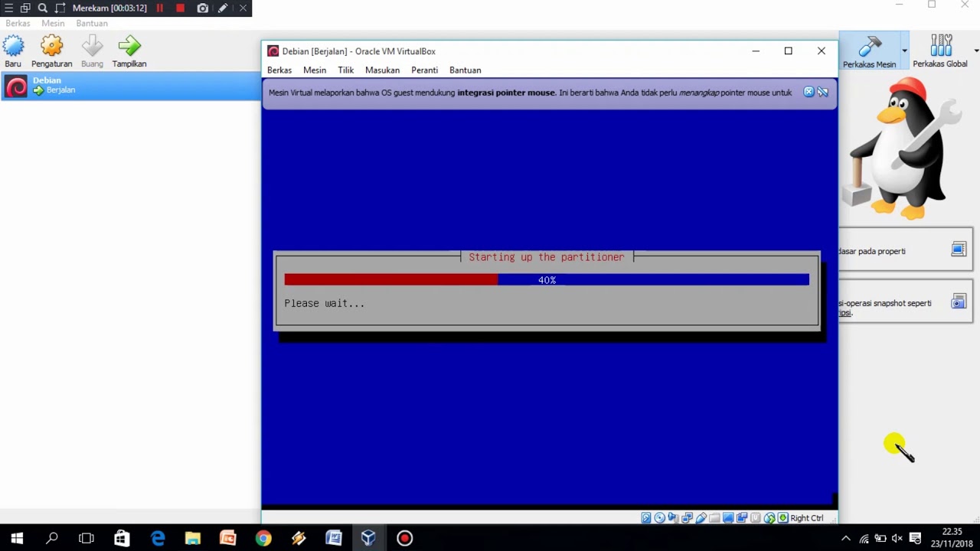This screenshot has height=551, width=980.
Task: Click USB device icon in VM status bar
Action: [701, 518]
